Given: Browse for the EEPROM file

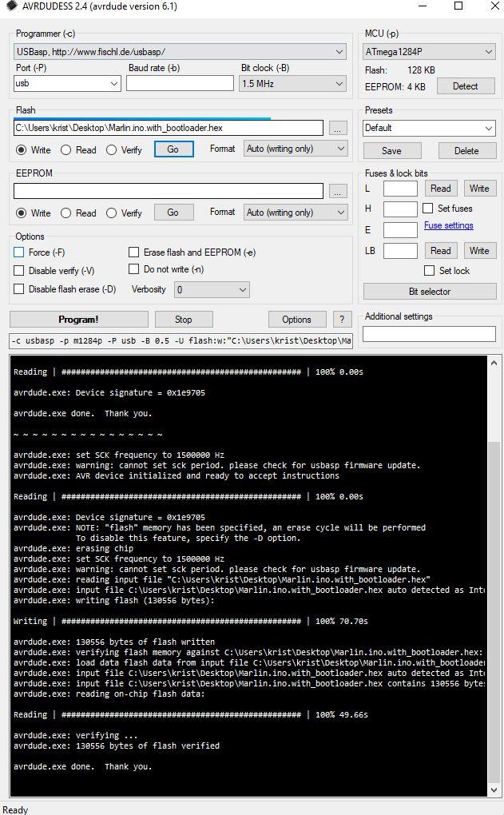Looking at the screenshot, I should pos(338,192).
